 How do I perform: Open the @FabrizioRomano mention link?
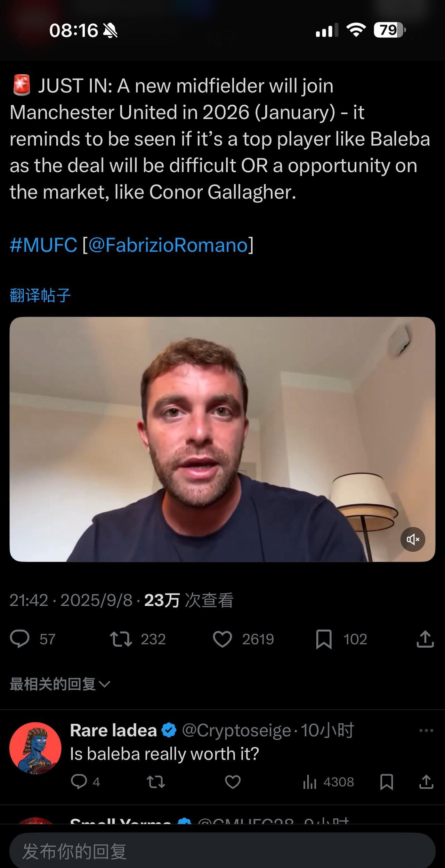click(x=168, y=245)
